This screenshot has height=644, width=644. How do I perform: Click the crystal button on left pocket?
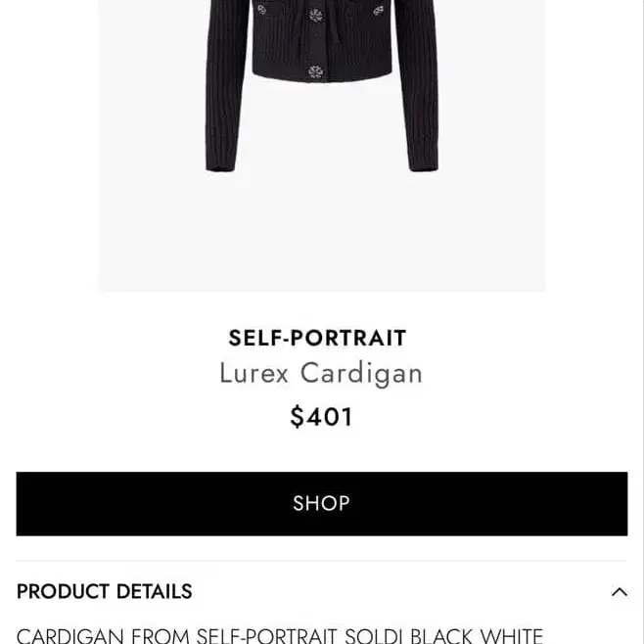tap(261, 10)
